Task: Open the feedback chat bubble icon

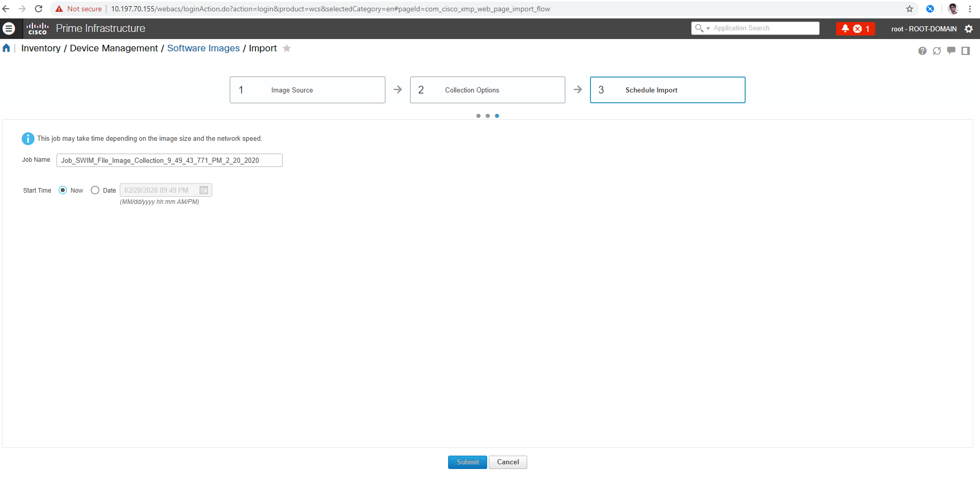Action: [951, 50]
